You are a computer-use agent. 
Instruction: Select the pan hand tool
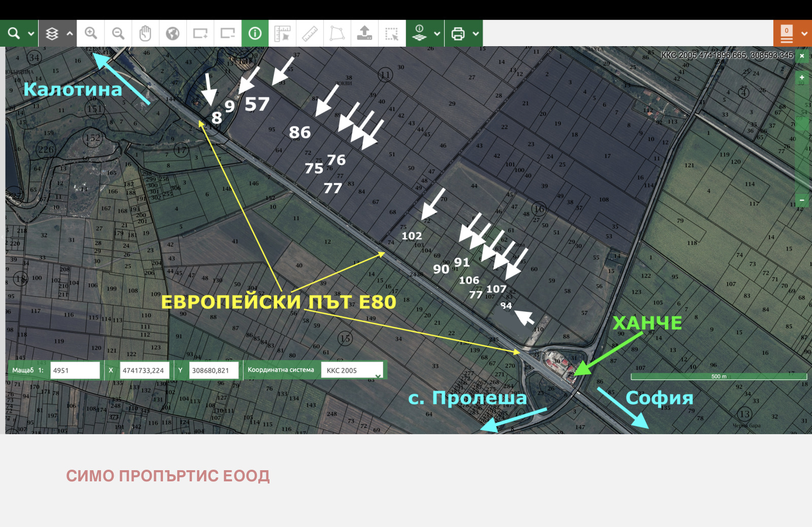point(146,33)
